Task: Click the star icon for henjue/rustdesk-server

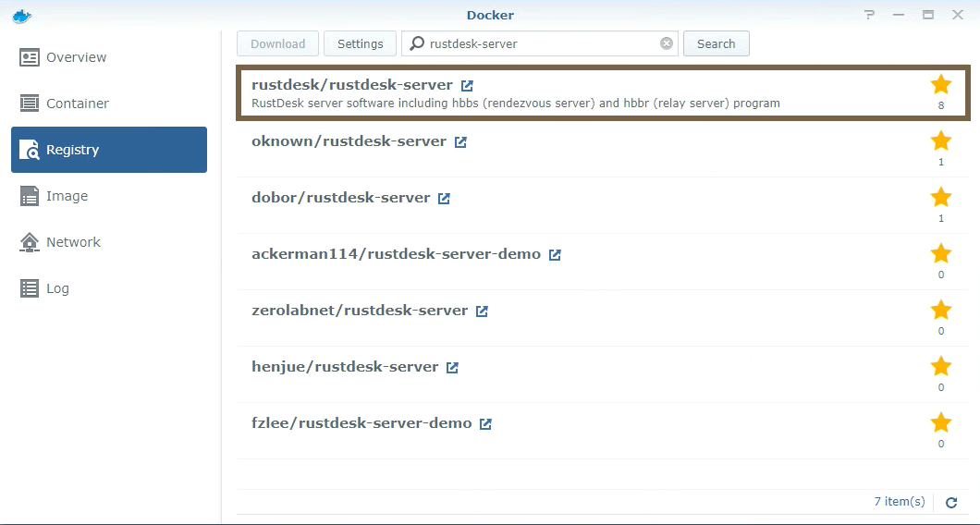Action: [940, 366]
